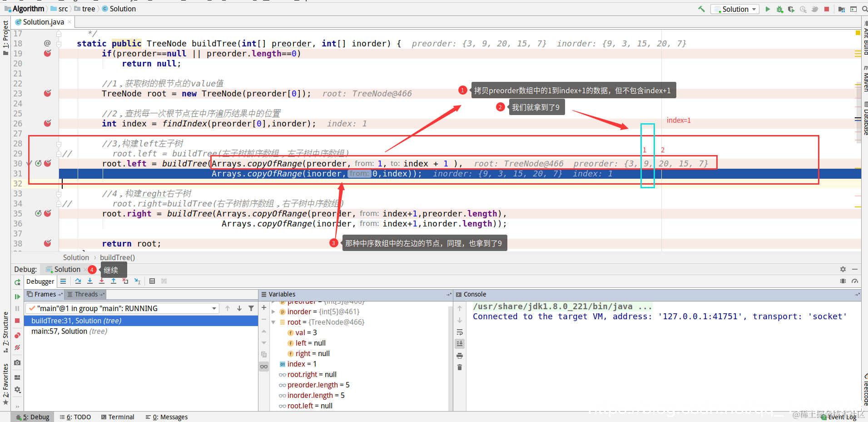Click the red Stop button in the debug sidebar

pyautogui.click(x=17, y=321)
